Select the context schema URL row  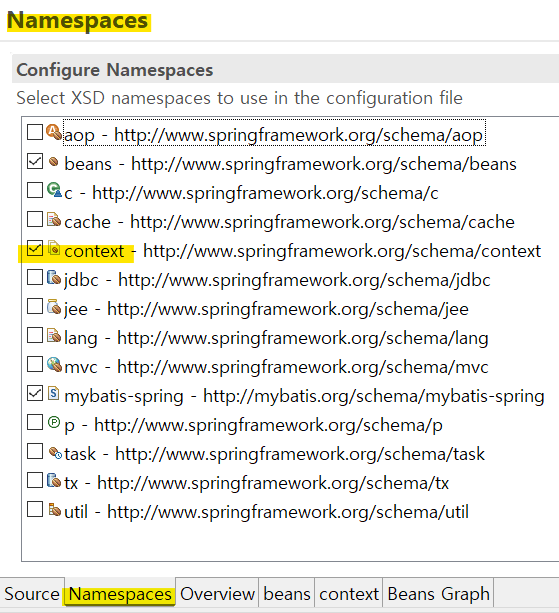[x=303, y=251]
